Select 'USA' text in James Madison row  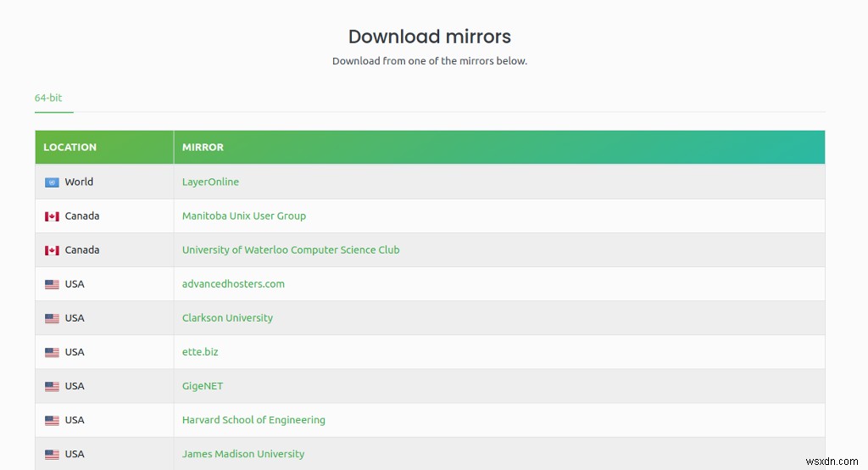[75, 454]
